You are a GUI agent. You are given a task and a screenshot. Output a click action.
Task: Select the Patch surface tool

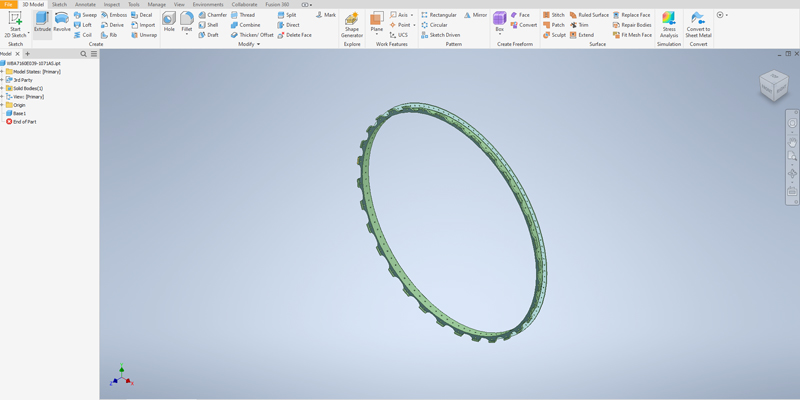pos(554,25)
